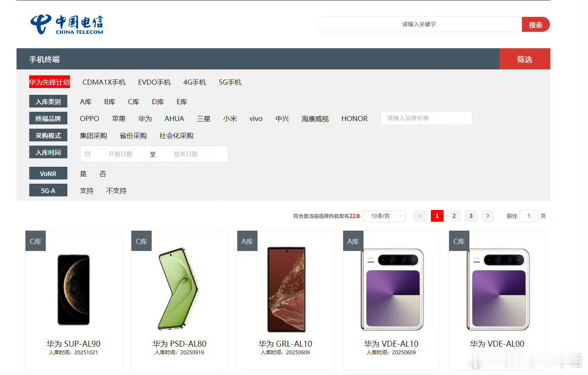
Task: Open the 开始日期 start date picker
Action: [120, 154]
